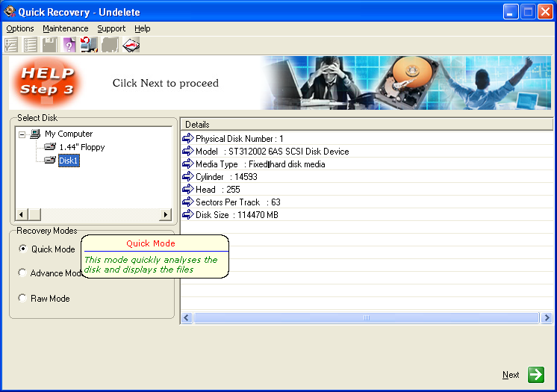Click the HELP Step 3 badge
The height and width of the screenshot is (392, 557).
pos(47,82)
